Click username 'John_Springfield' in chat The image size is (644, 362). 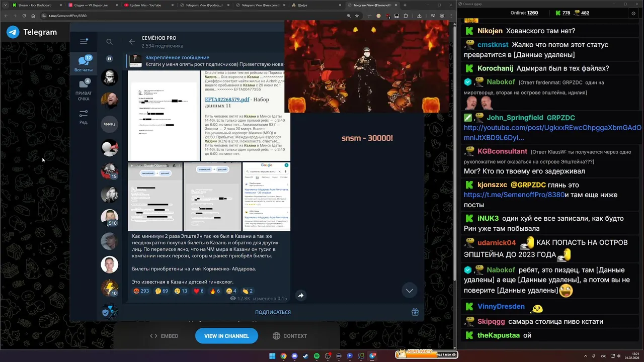click(515, 118)
